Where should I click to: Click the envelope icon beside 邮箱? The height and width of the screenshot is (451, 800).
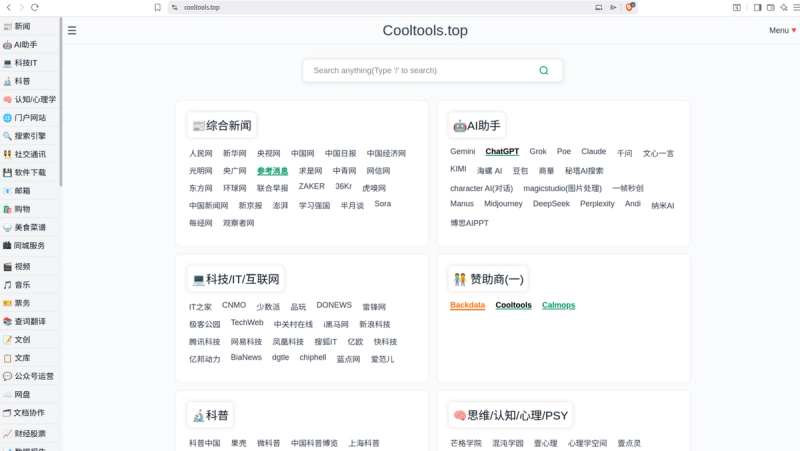(x=7, y=191)
